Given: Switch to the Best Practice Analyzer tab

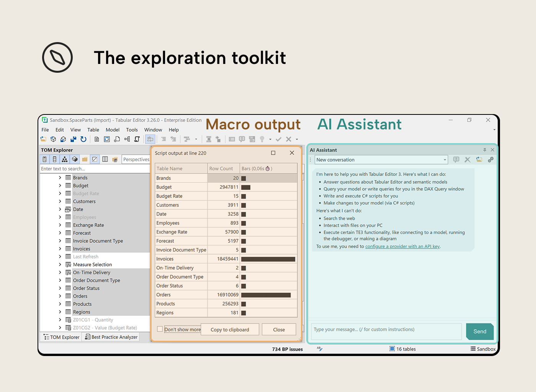Looking at the screenshot, I should 111,337.
